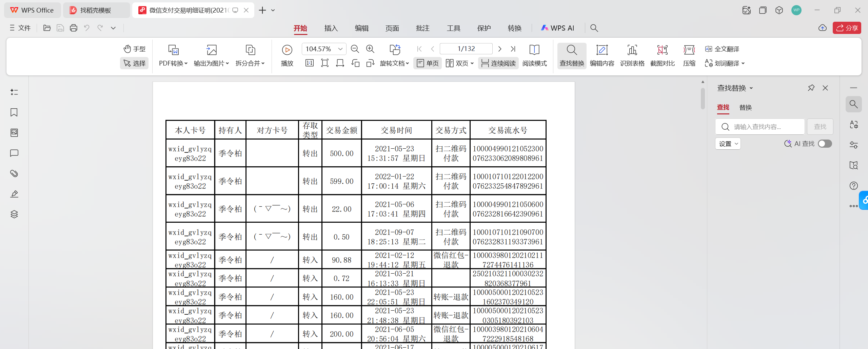868x349 pixels.
Task: Enable single page (单页) view
Action: point(428,63)
